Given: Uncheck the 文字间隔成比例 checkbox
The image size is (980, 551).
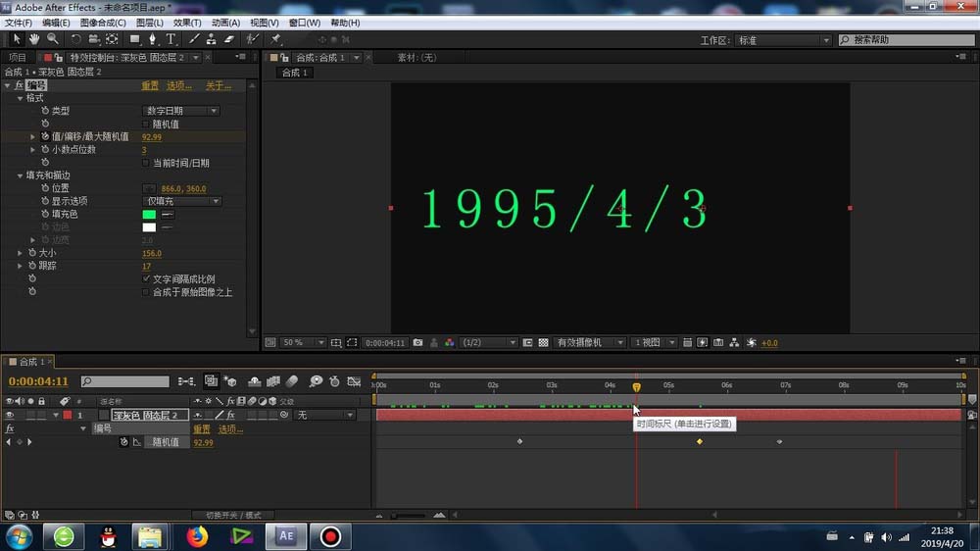Looking at the screenshot, I should click(146, 278).
